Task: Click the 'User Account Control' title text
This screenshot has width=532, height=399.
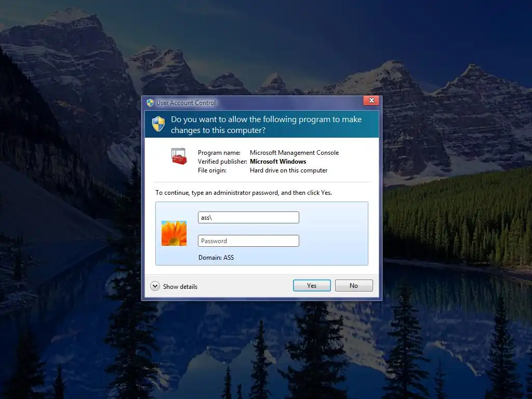Action: (186, 103)
